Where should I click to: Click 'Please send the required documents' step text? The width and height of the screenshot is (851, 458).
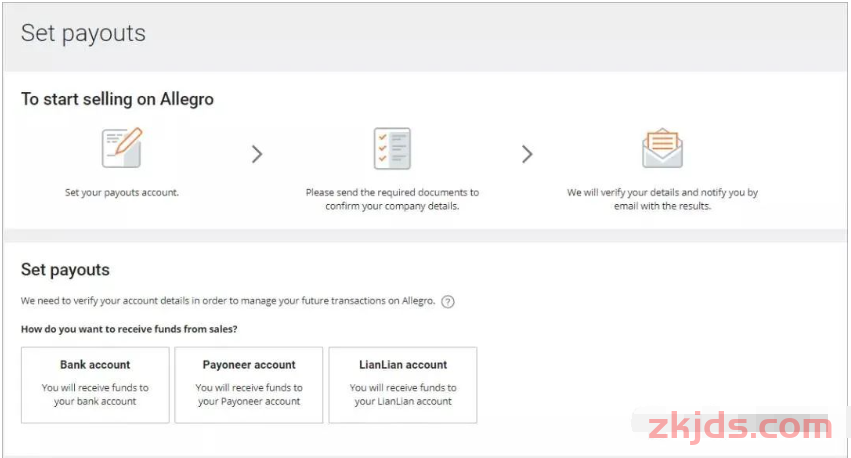(392, 199)
